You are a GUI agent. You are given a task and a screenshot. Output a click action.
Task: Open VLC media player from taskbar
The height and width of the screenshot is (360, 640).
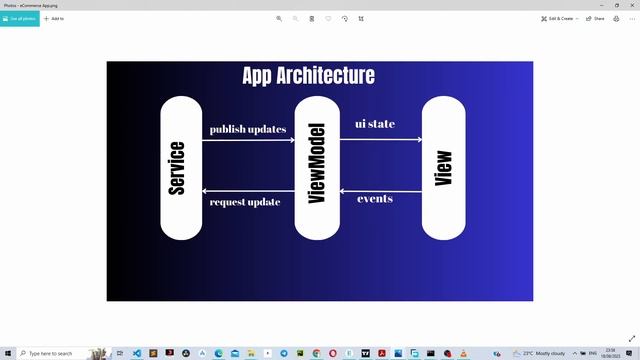pyautogui.click(x=463, y=353)
